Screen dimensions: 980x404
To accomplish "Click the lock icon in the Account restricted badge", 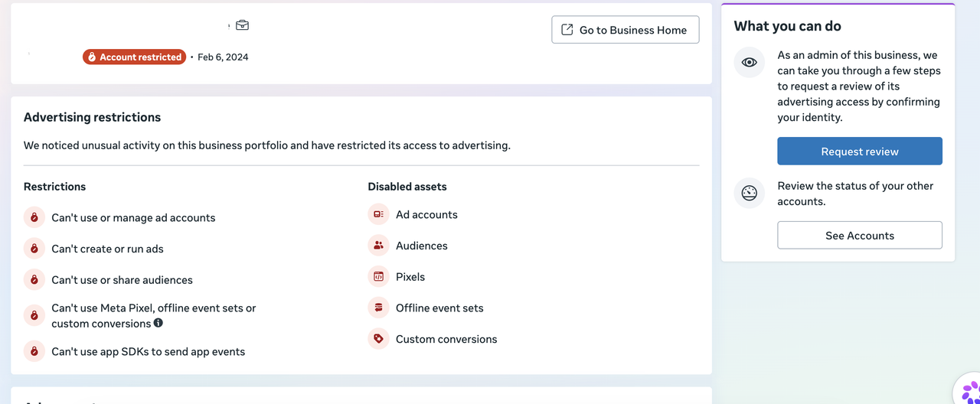I will click(x=92, y=57).
